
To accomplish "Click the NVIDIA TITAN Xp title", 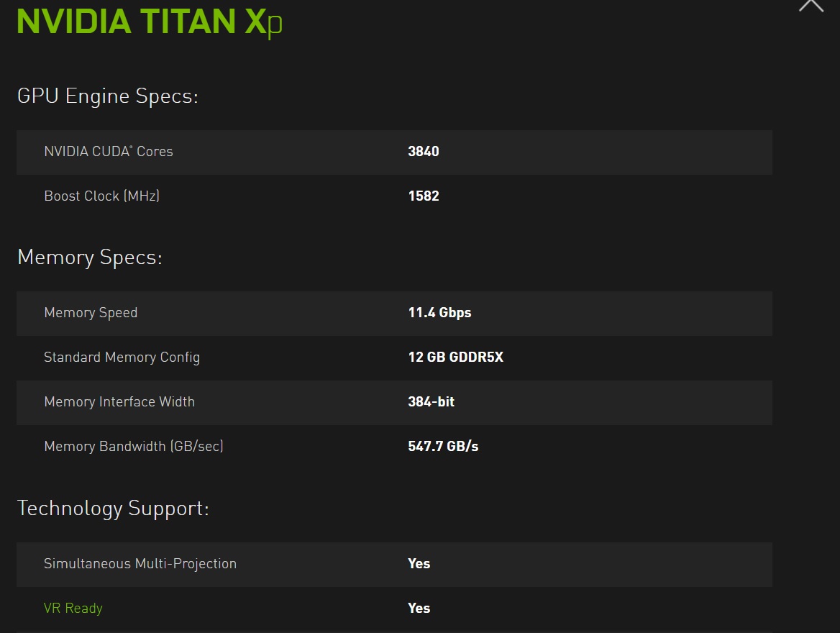I will [150, 22].
